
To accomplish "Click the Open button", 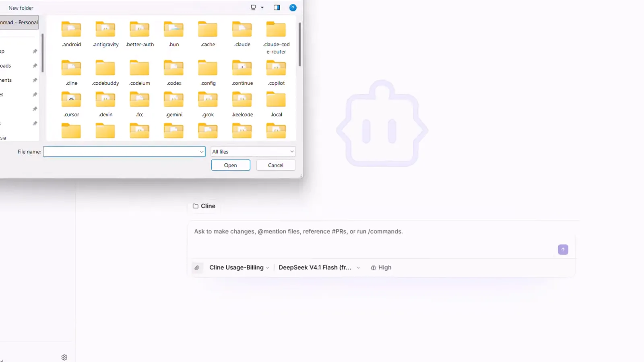I will 231,165.
